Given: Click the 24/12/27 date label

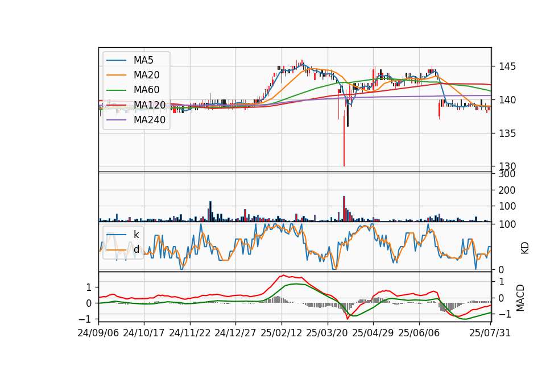Looking at the screenshot, I should click(x=235, y=333).
